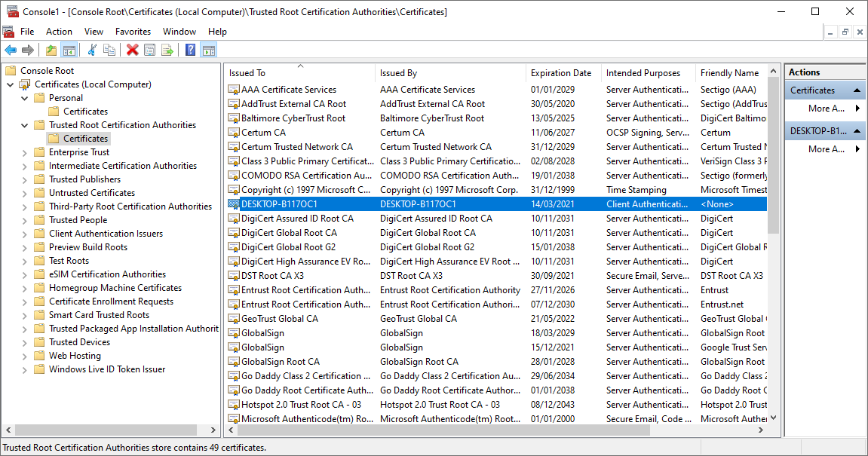Open the View menu
868x456 pixels.
[94, 32]
